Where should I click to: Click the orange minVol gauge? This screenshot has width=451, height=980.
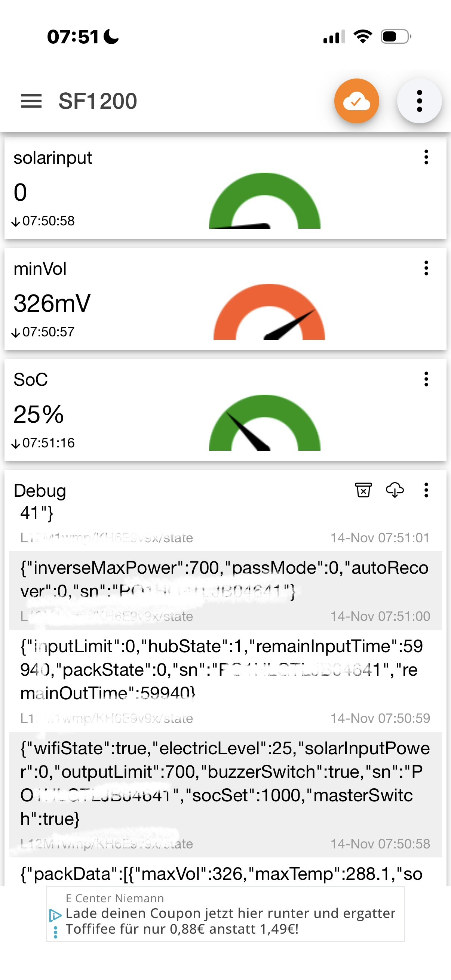tap(269, 313)
